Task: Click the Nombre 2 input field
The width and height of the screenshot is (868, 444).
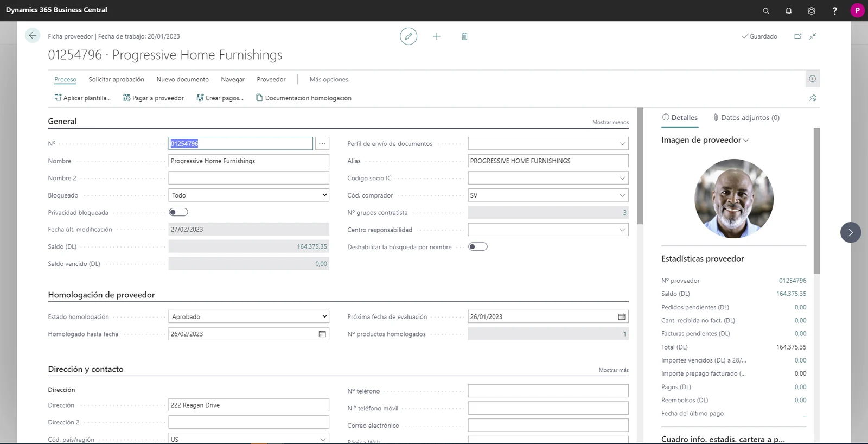Action: pos(249,178)
